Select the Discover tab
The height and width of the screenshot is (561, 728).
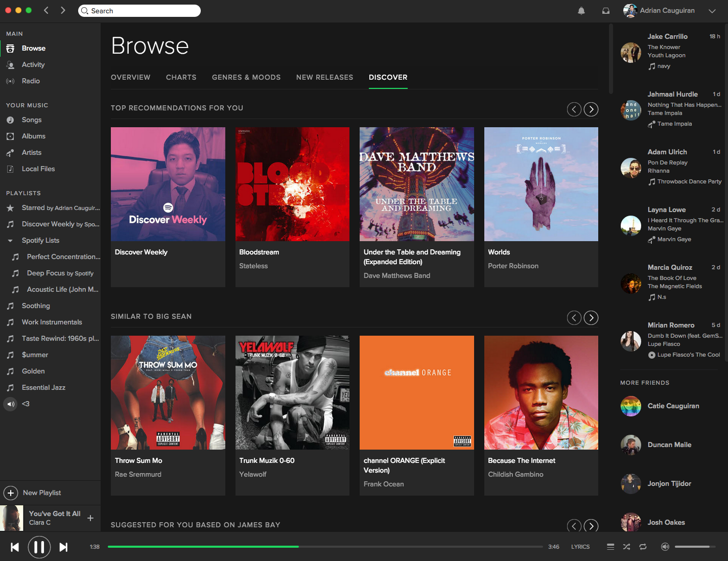coord(388,77)
